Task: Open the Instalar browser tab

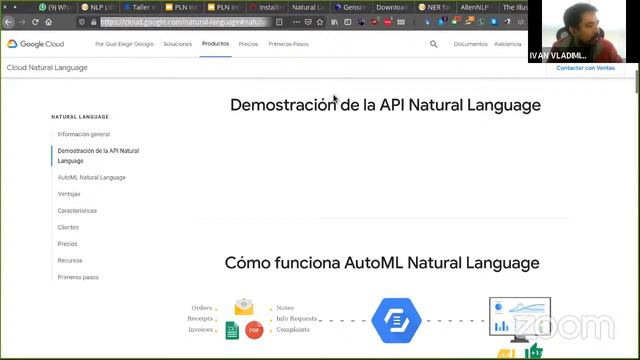Action: click(x=267, y=7)
